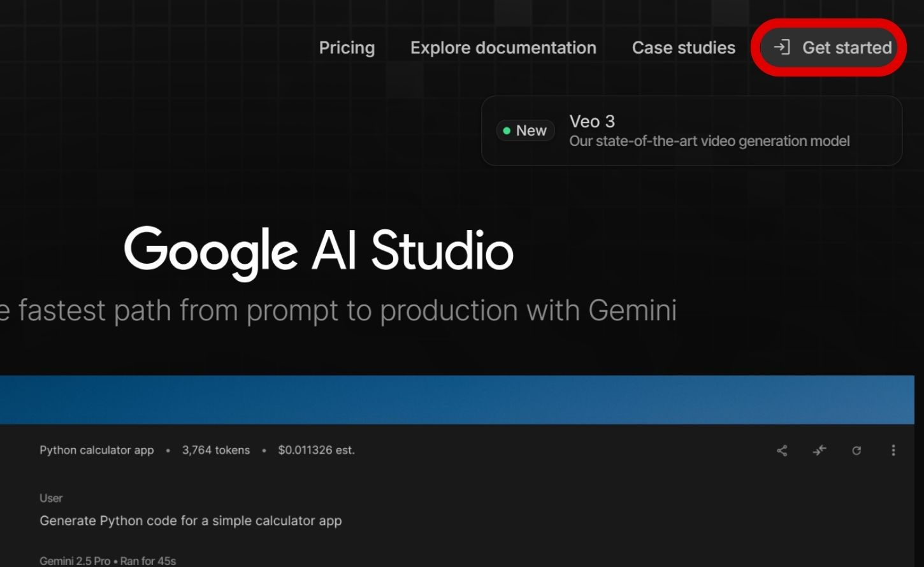Click the Google AI Studio heading
Image resolution: width=924 pixels, height=567 pixels.
[318, 251]
